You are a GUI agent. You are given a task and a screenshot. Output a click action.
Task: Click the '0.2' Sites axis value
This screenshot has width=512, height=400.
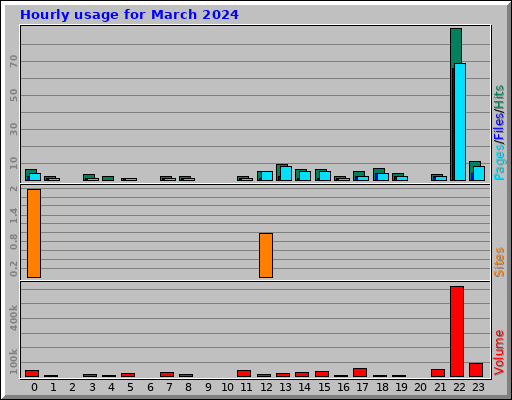pos(13,269)
